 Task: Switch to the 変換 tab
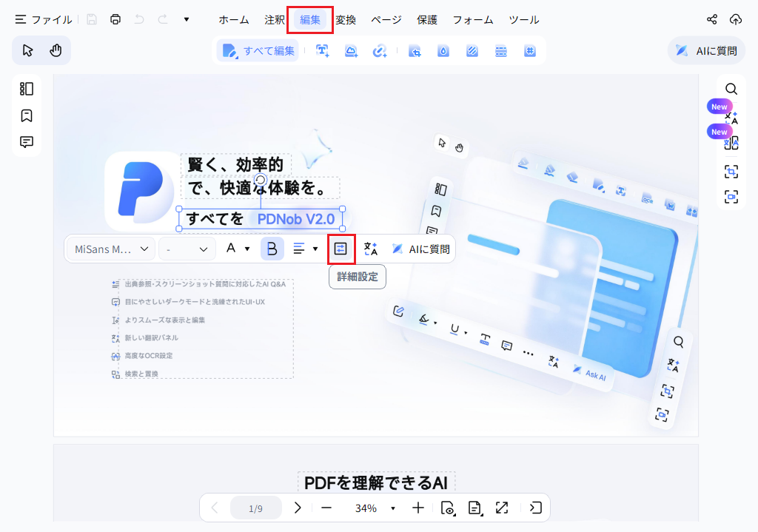pos(346,20)
